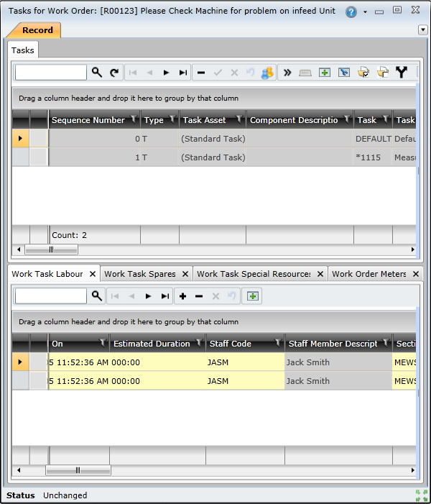The height and width of the screenshot is (504, 431).
Task: Click the Tasks grid horizontal scrollbar thumb
Action: point(51,249)
